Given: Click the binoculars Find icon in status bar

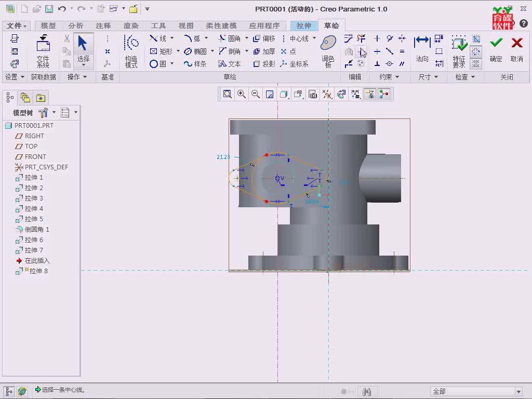Looking at the screenshot, I should pos(366,392).
